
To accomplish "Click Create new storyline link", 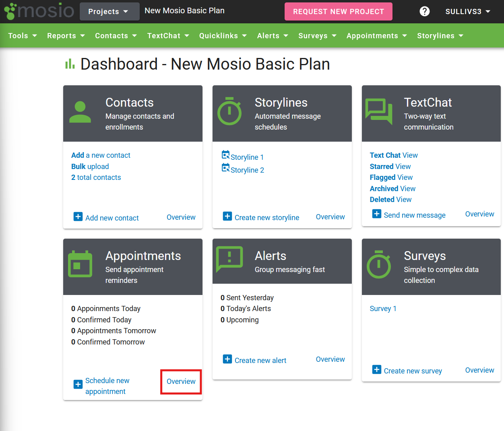I will (267, 218).
